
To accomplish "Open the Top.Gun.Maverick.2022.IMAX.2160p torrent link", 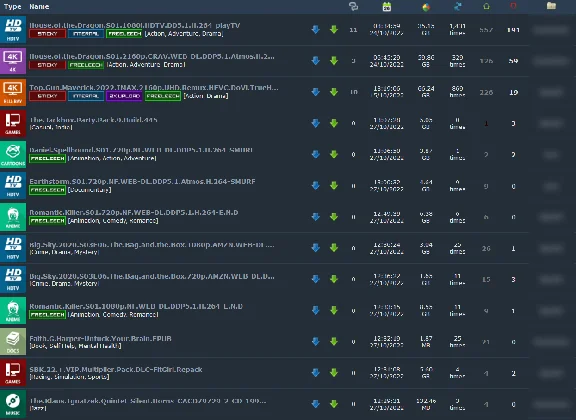I will [154, 87].
